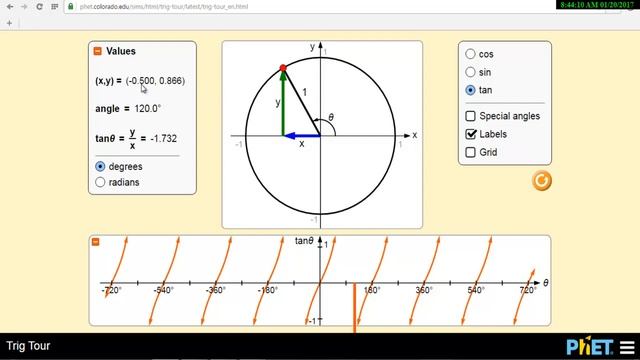The width and height of the screenshot is (640, 360).
Task: Click the orange Reset All button
Action: click(x=542, y=181)
